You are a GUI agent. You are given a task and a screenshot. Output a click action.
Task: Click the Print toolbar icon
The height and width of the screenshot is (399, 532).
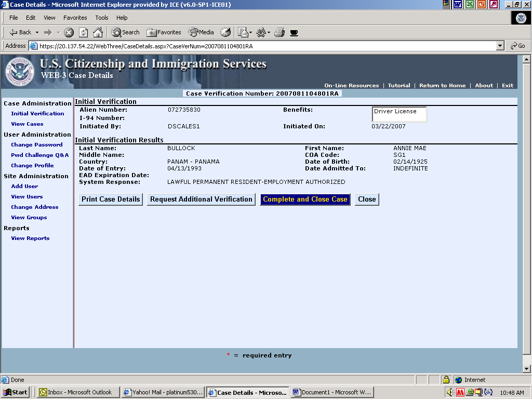pyautogui.click(x=280, y=32)
